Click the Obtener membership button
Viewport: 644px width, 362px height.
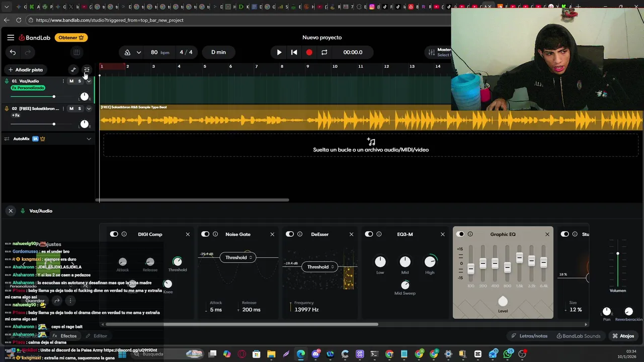(71, 38)
